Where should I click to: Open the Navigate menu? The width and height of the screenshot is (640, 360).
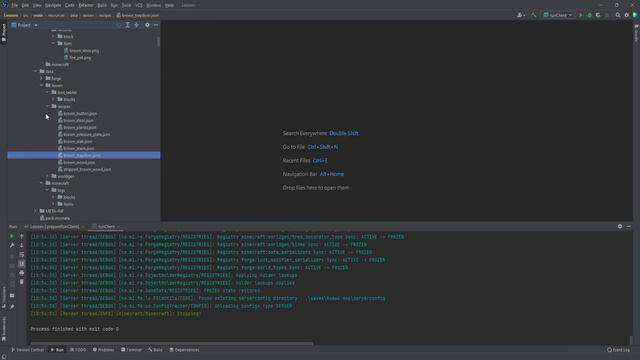pyautogui.click(x=53, y=5)
